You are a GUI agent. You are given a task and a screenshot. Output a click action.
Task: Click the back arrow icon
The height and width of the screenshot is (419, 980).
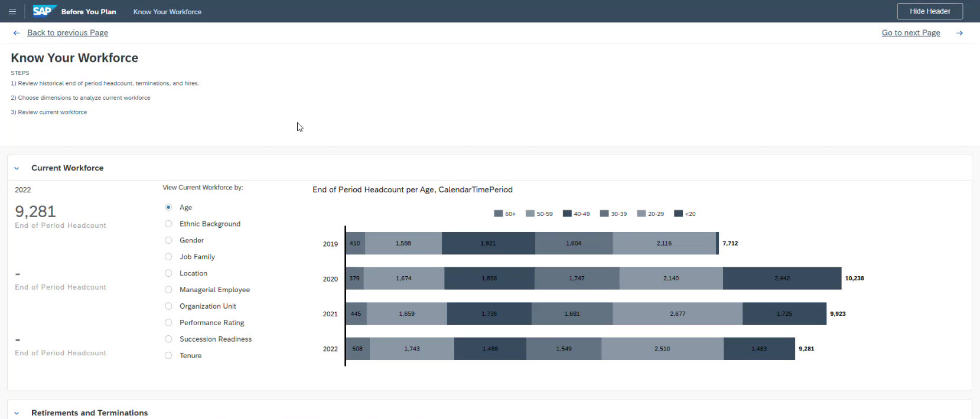click(x=17, y=33)
